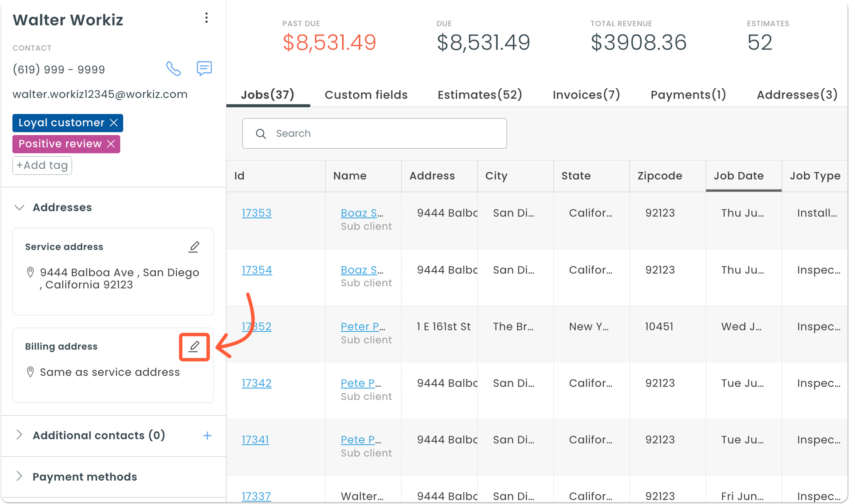The image size is (849, 504).
Task: Switch to the Custom fields tab
Action: click(x=366, y=95)
